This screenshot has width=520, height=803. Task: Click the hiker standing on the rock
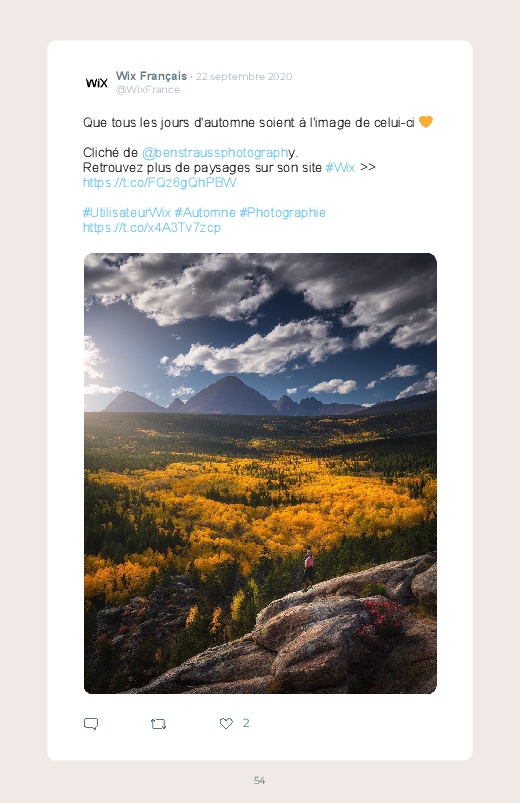(x=308, y=569)
